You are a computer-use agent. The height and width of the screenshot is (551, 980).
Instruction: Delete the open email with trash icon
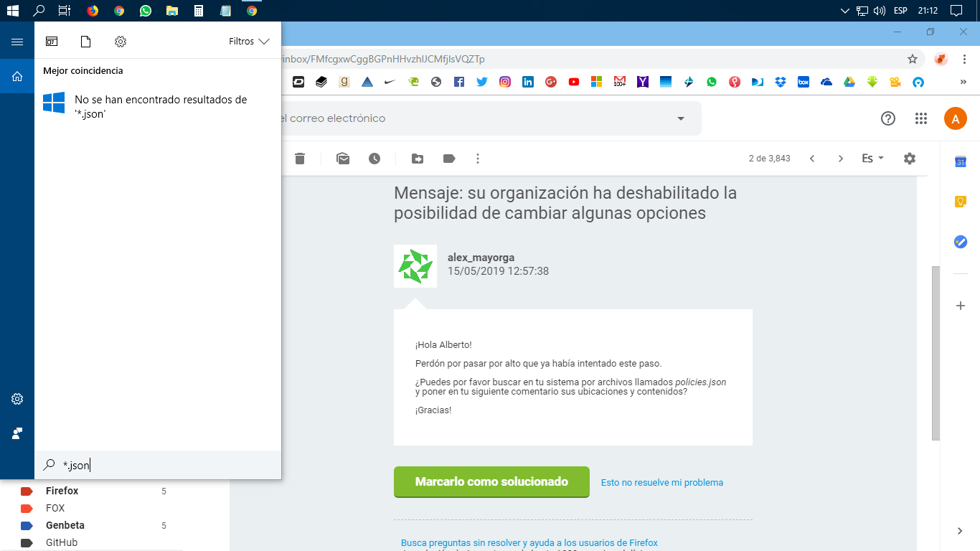pyautogui.click(x=300, y=159)
